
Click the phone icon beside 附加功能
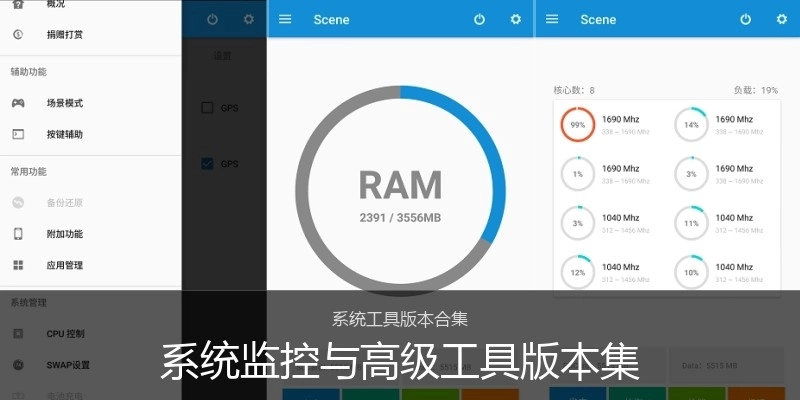[18, 234]
